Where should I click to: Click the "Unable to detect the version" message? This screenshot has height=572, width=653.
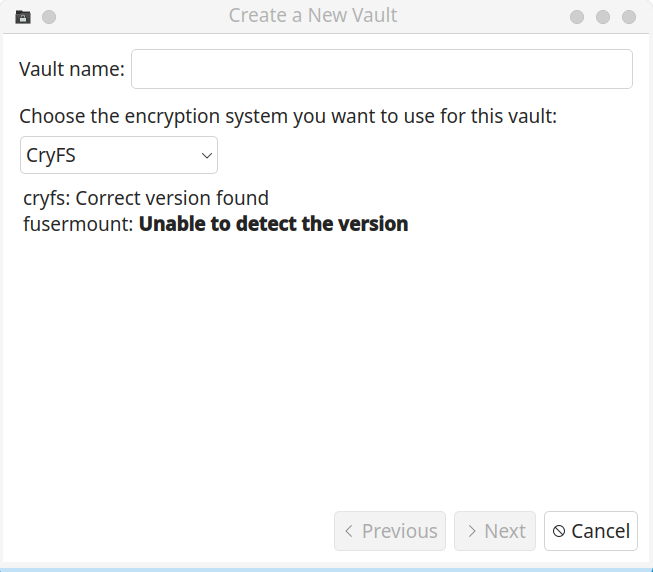[273, 224]
